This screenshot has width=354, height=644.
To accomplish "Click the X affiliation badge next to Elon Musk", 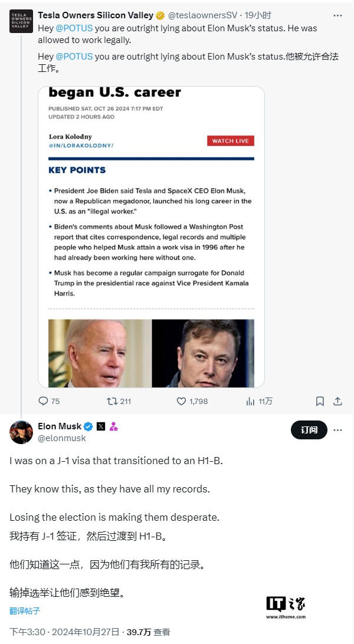I will point(101,426).
